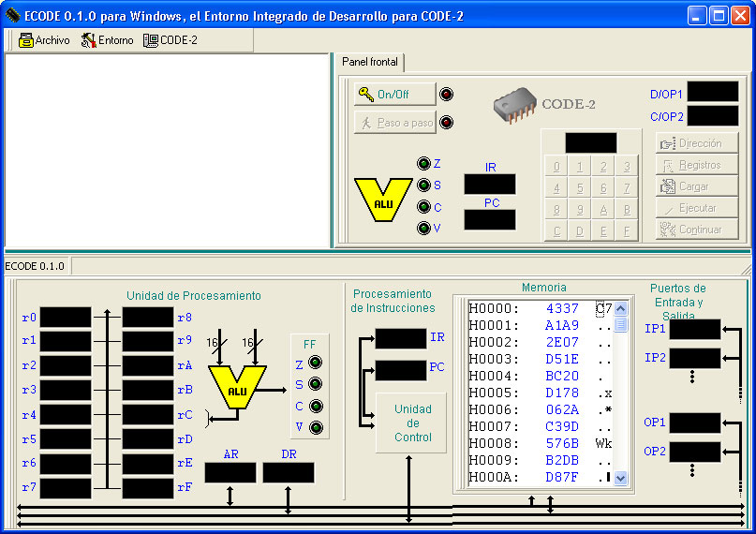756x534 pixels.
Task: Click the yellow ALU icon in Panel frontal
Action: click(x=383, y=200)
